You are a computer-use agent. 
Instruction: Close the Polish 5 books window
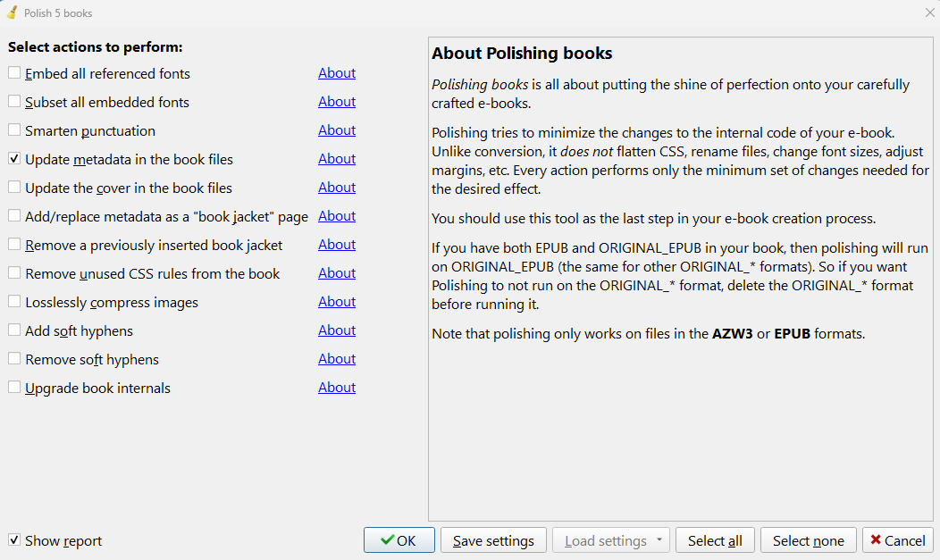coord(929,13)
